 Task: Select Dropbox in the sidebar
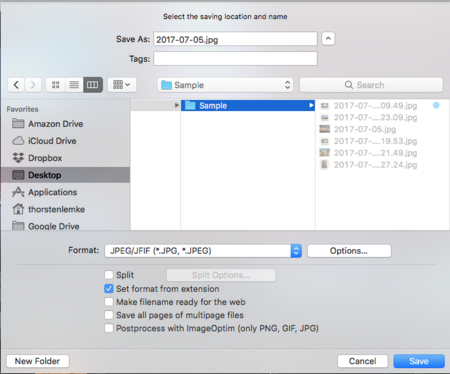[65, 158]
